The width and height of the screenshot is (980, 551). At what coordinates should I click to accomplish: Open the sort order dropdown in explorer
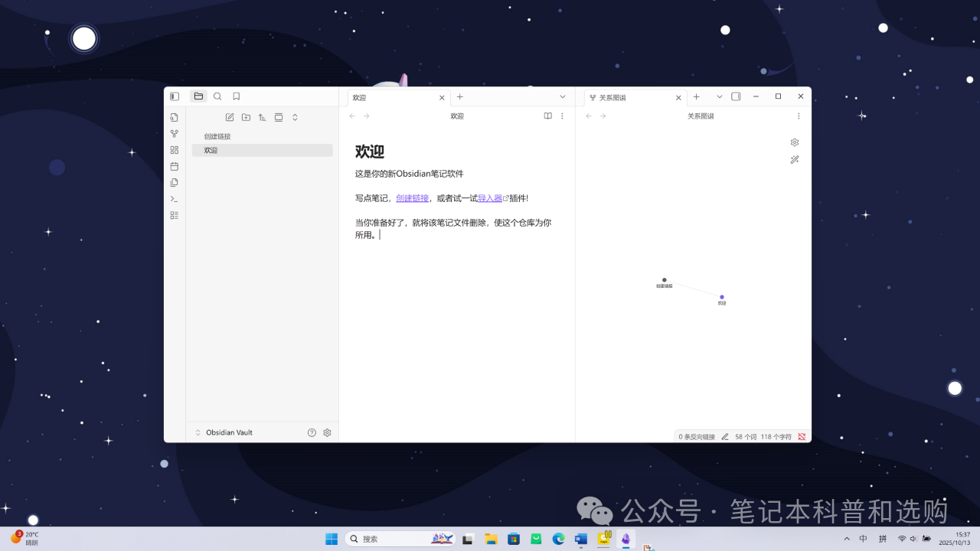262,117
